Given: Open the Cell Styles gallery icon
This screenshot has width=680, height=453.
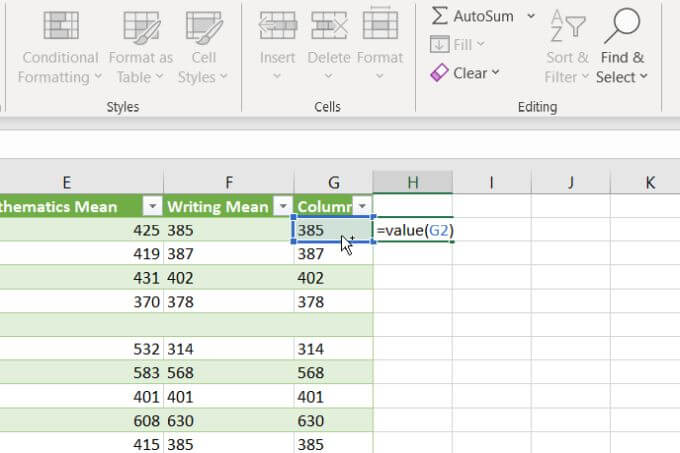Looking at the screenshot, I should pyautogui.click(x=203, y=27).
